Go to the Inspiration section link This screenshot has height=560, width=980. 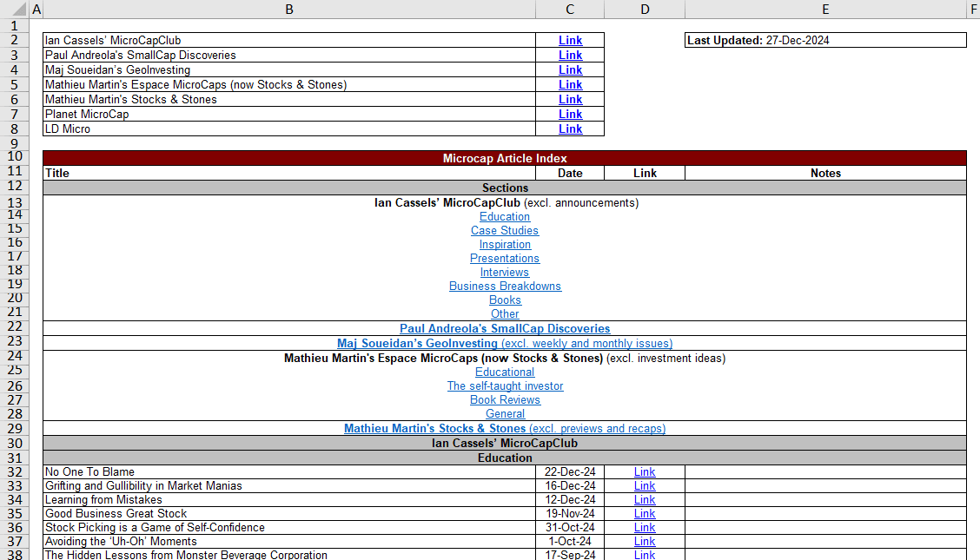click(505, 245)
